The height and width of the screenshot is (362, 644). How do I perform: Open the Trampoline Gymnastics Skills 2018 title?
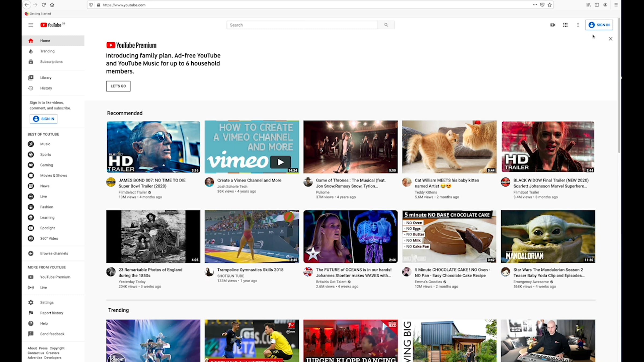[x=250, y=270]
